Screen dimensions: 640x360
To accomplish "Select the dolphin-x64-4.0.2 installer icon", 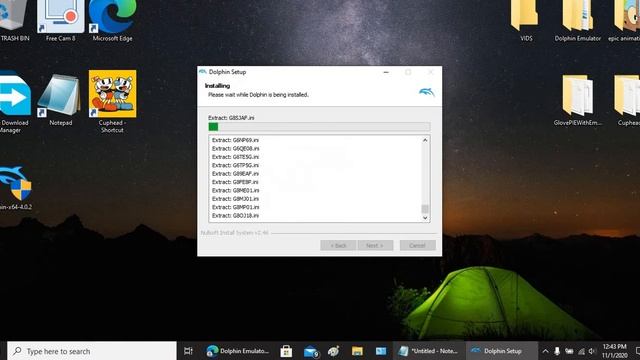I will [16, 188].
